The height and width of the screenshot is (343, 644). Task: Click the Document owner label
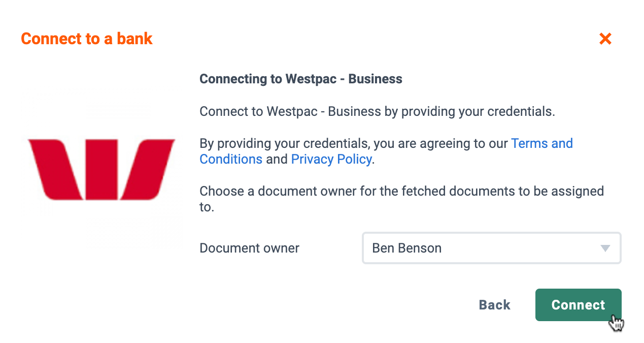pyautogui.click(x=249, y=248)
